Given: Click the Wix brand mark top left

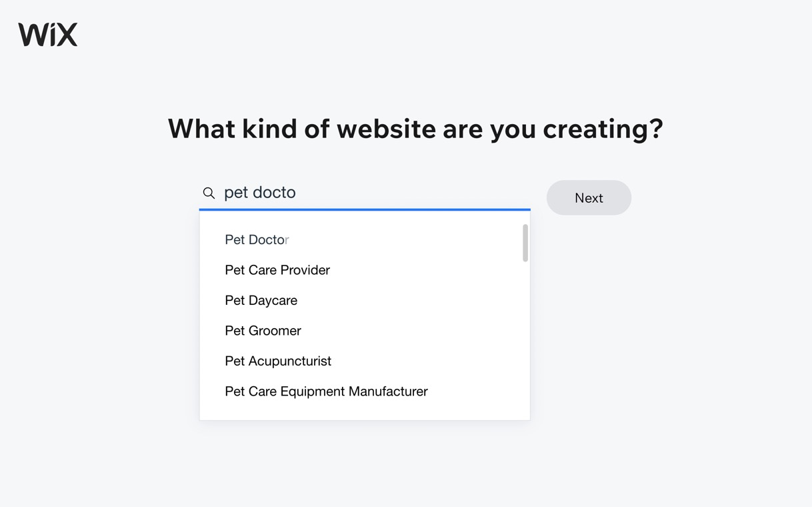Looking at the screenshot, I should tap(47, 33).
